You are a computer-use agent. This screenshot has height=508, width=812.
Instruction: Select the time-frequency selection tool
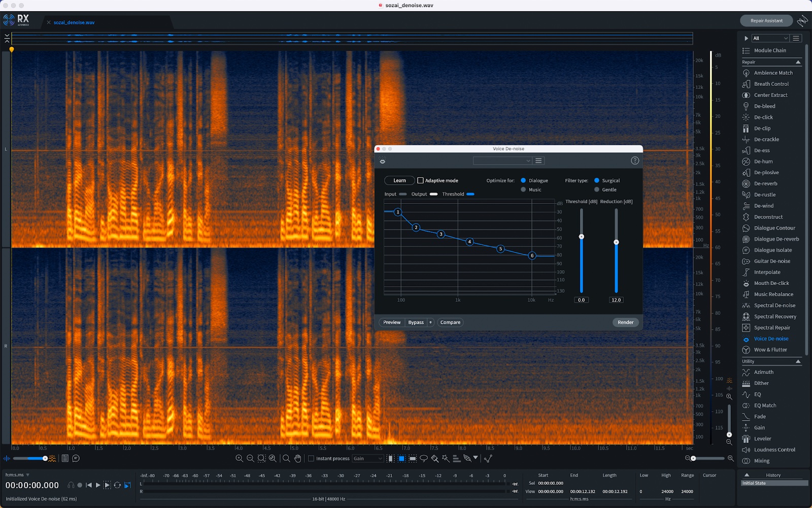coord(401,458)
